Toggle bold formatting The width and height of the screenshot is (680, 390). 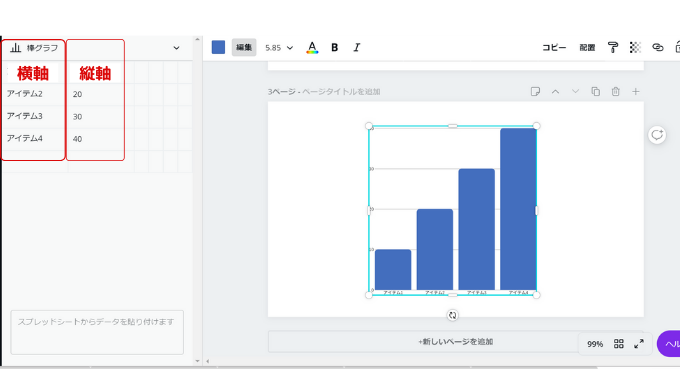coord(334,47)
